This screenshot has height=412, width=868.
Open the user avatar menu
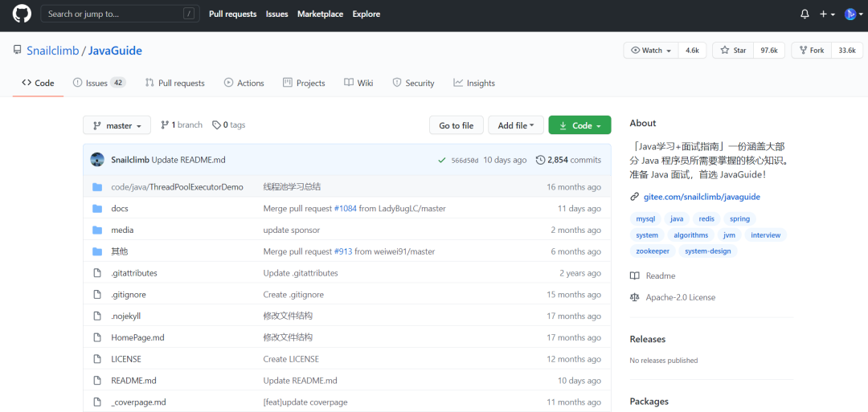(x=853, y=14)
